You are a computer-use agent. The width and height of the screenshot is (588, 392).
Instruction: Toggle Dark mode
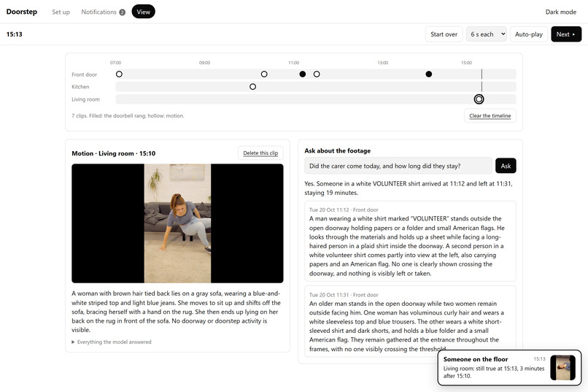point(560,12)
